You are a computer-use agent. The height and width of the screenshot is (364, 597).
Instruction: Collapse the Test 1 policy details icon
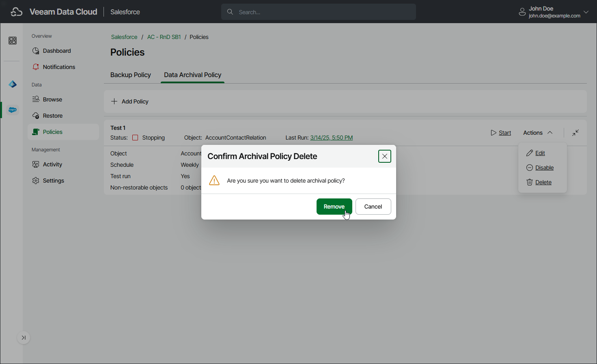(575, 133)
